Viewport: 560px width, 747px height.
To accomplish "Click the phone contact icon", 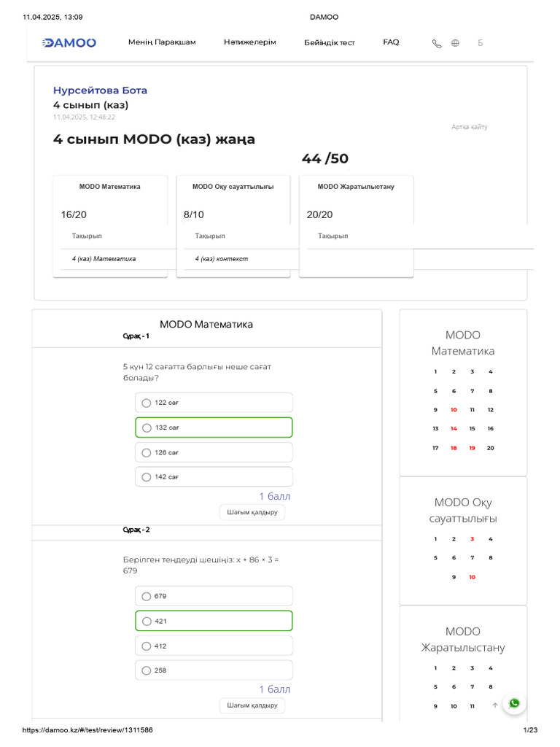I will click(x=437, y=43).
